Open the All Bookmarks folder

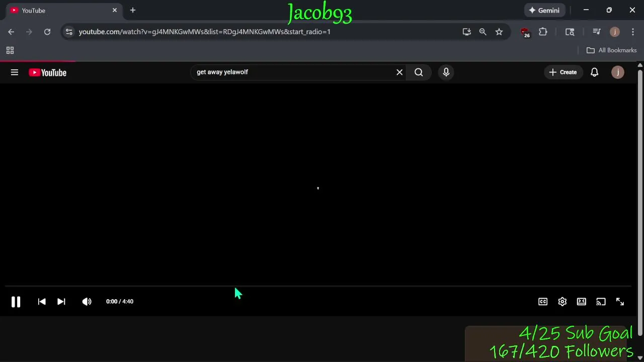coord(612,50)
